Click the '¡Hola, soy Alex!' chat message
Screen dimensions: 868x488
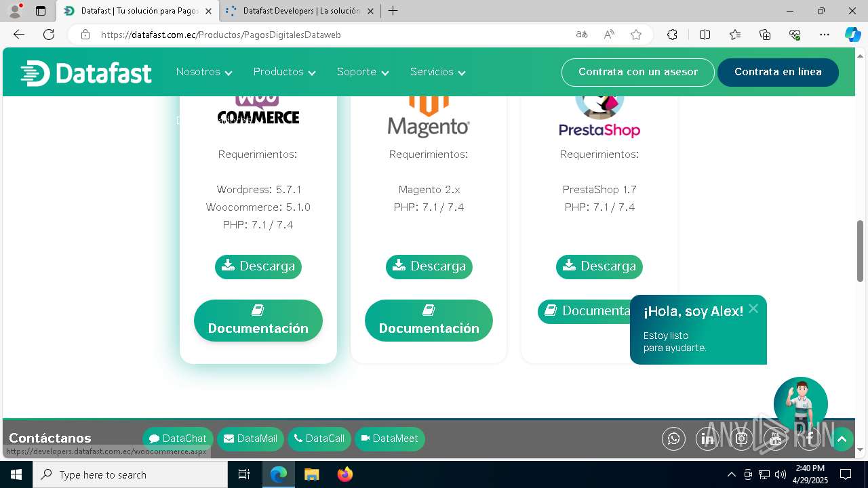693,311
